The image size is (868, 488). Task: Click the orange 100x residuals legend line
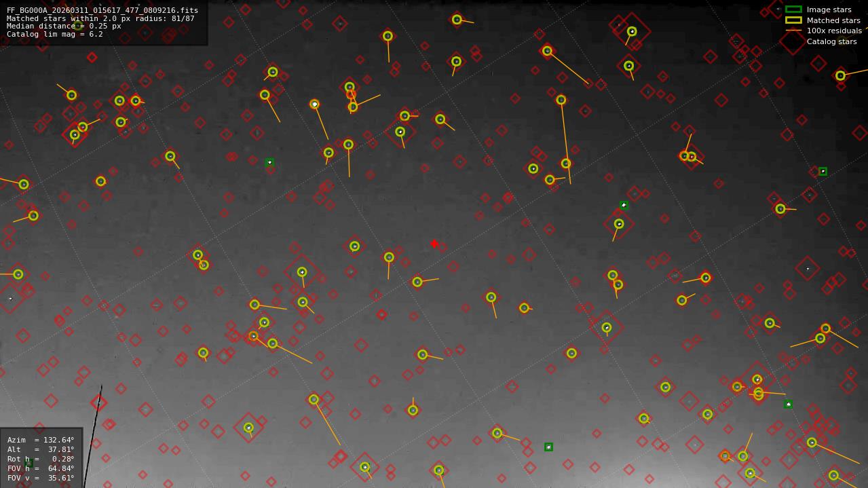coord(792,31)
